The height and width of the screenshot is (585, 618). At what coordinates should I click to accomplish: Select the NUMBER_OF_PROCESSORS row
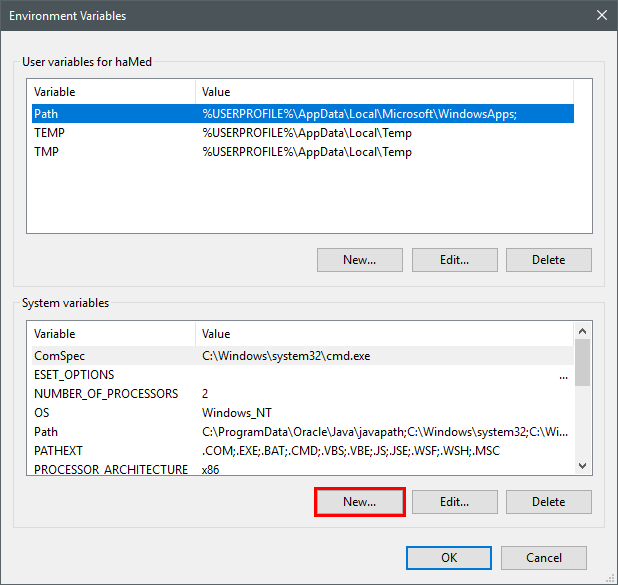pos(303,393)
